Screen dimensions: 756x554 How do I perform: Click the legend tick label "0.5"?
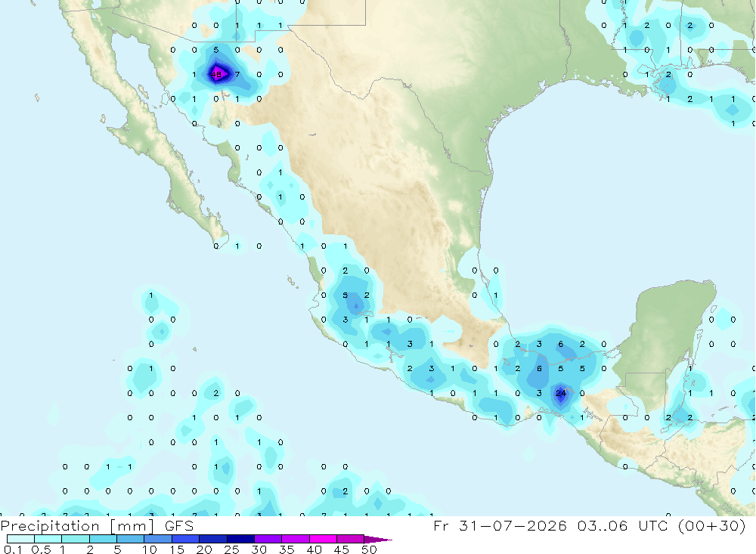pos(42,549)
